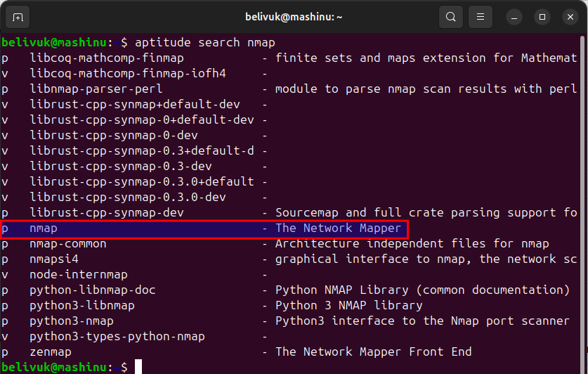This screenshot has width=588, height=374.
Task: Click the python-libnmap-doc package name
Action: point(92,290)
